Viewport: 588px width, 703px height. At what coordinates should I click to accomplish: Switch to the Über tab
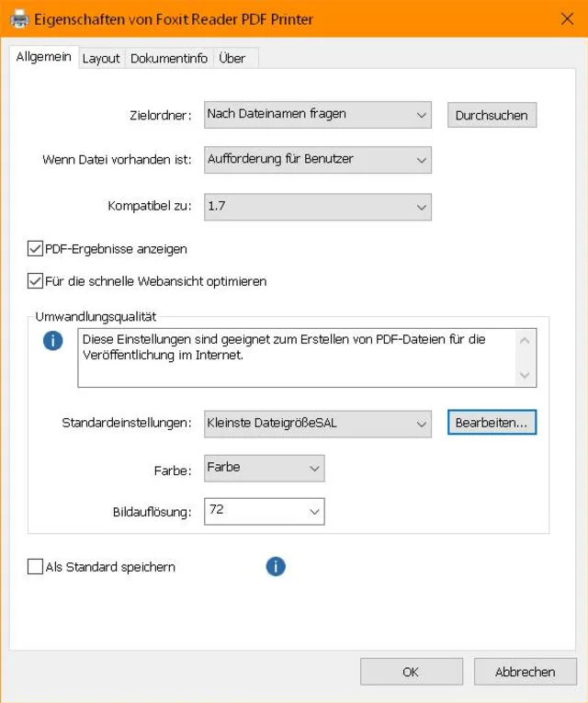pos(232,58)
